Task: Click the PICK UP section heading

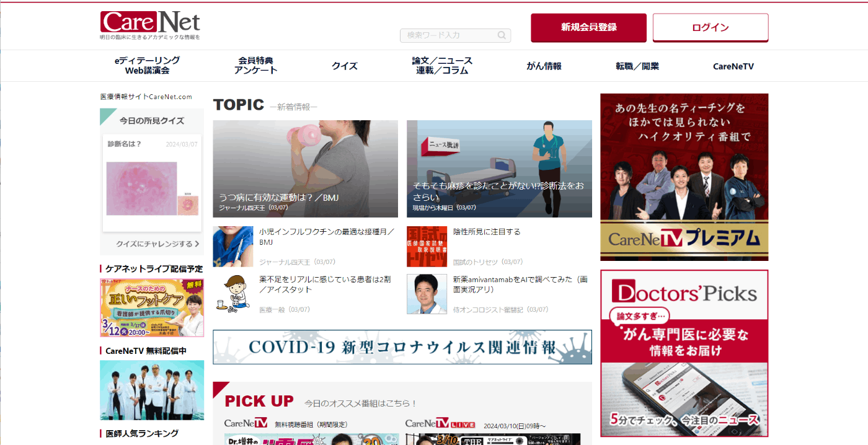Action: (259, 401)
